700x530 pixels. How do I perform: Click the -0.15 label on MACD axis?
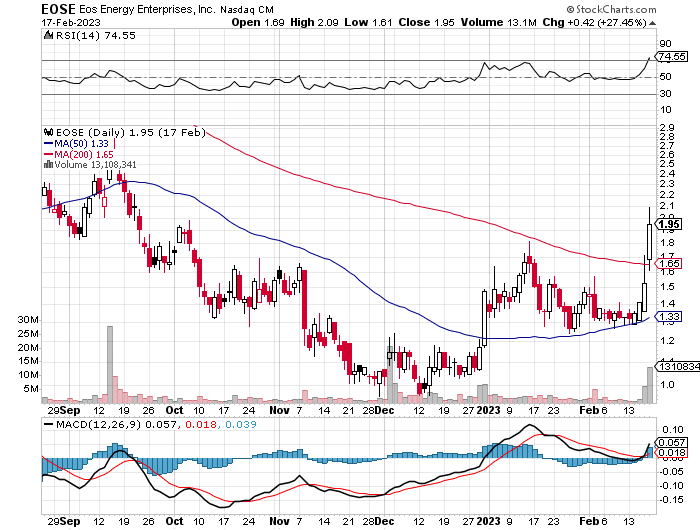(x=671, y=500)
